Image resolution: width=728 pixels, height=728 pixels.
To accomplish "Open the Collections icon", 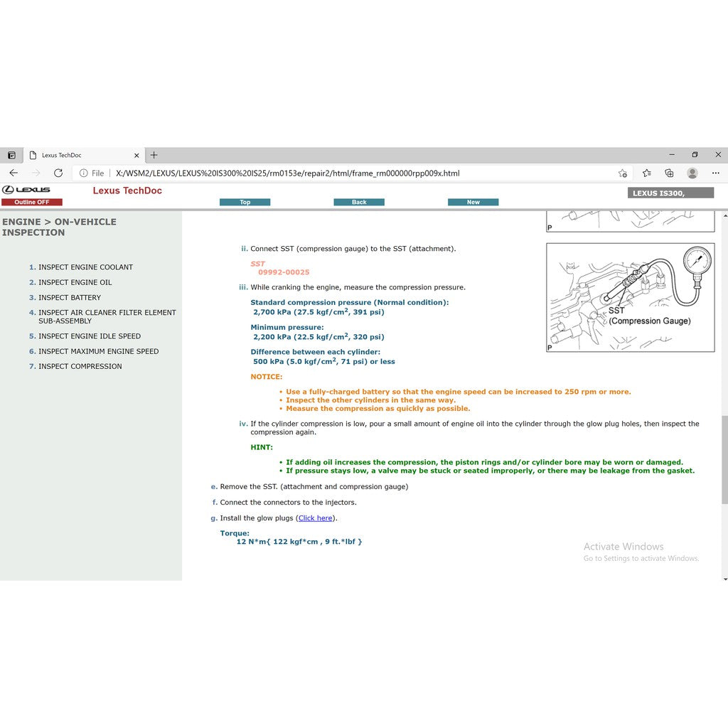I will [x=669, y=173].
